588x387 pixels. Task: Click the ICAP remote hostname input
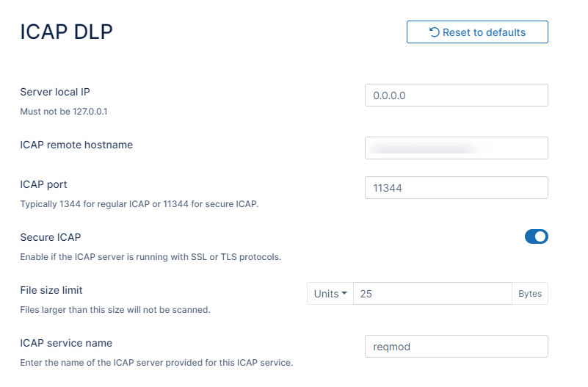456,148
